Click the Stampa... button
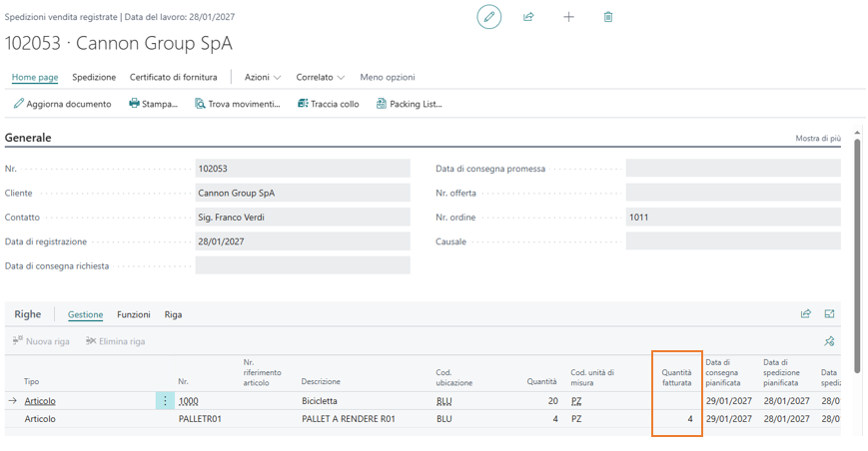The width and height of the screenshot is (868, 451). click(x=154, y=104)
